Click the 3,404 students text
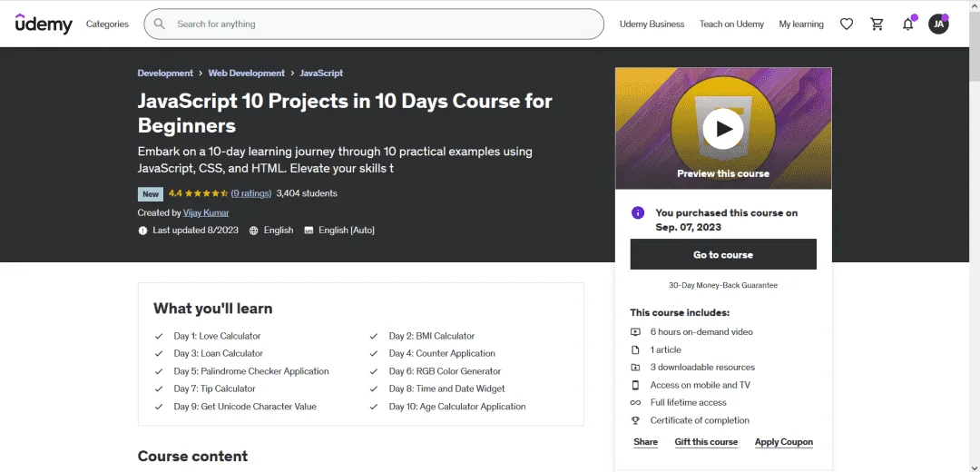980x472 pixels. pyautogui.click(x=307, y=193)
